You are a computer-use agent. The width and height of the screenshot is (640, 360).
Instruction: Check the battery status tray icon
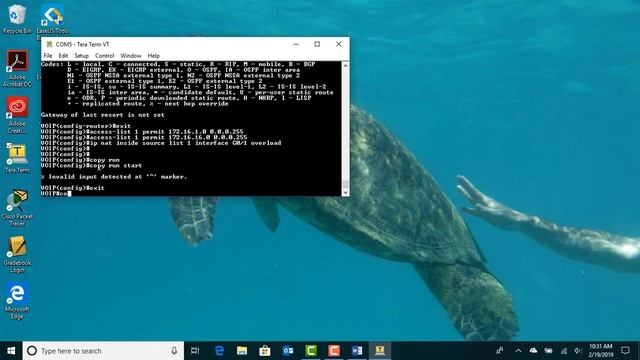549,351
